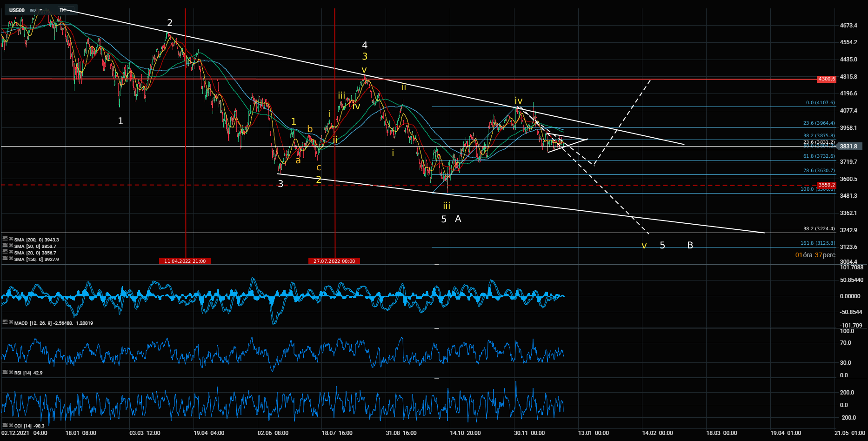Open CCI indicator settings icon
The width and height of the screenshot is (868, 441).
(x=5, y=426)
